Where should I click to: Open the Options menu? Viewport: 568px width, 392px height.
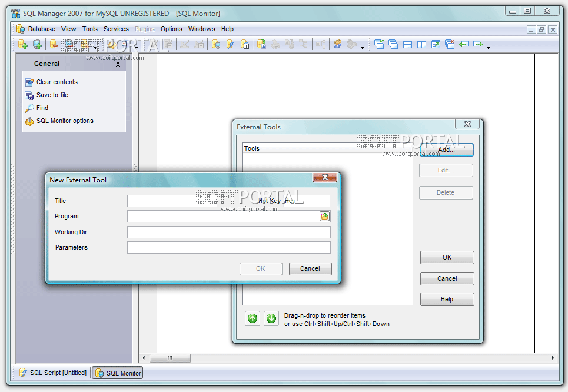coord(171,29)
